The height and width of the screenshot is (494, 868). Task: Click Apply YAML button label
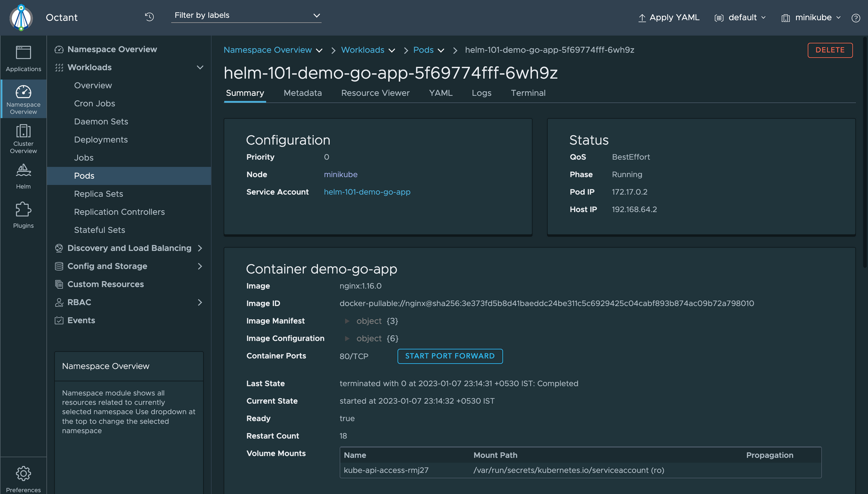674,18
